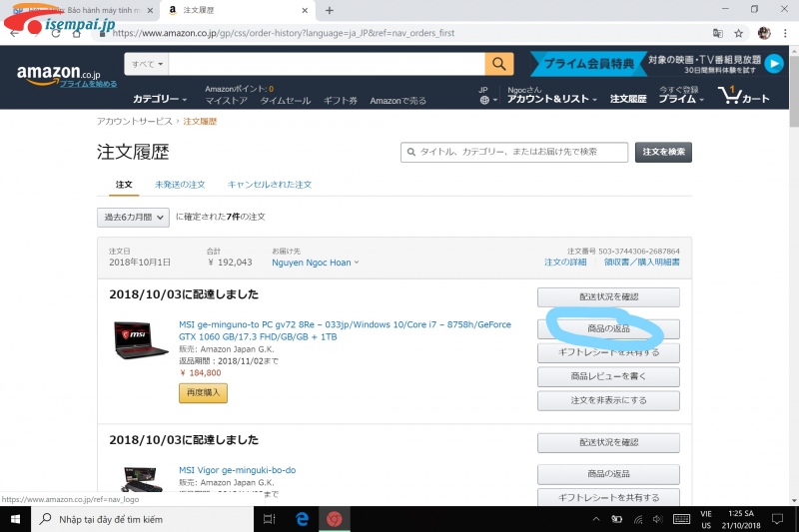Click the battery icon in system tray
The width and height of the screenshot is (799, 532).
point(617,519)
